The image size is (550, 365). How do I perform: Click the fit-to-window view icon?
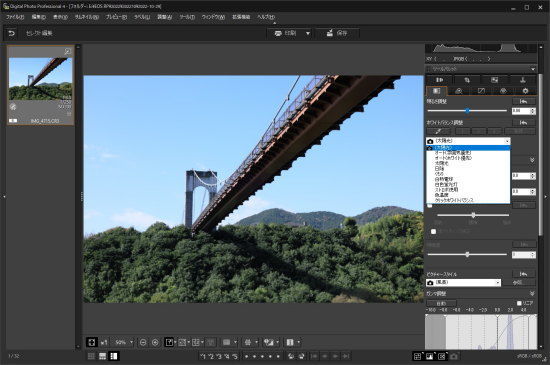tap(92, 342)
